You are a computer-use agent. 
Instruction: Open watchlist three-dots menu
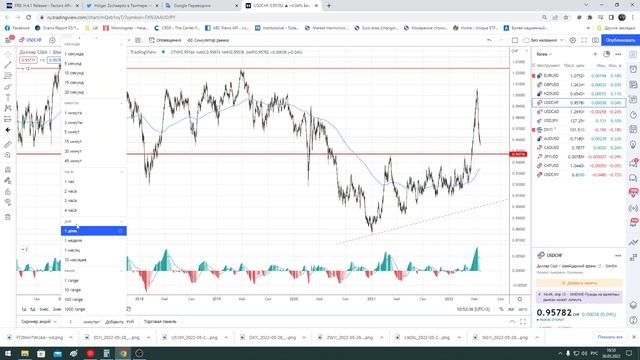coord(618,54)
